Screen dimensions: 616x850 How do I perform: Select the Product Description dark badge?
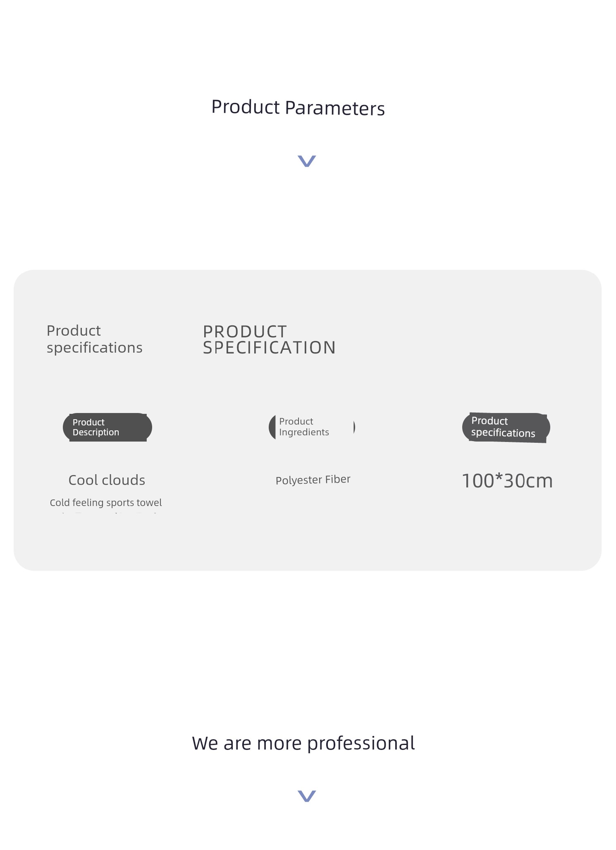tap(107, 427)
